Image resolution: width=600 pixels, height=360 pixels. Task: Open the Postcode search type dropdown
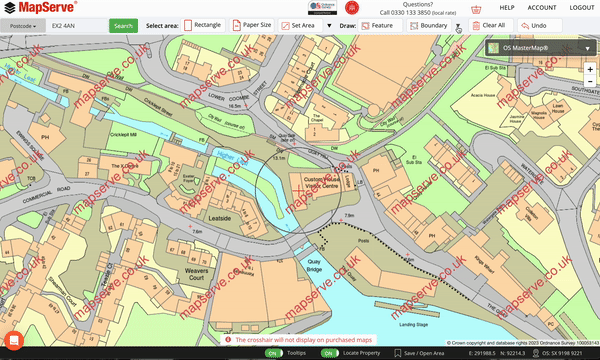point(23,26)
